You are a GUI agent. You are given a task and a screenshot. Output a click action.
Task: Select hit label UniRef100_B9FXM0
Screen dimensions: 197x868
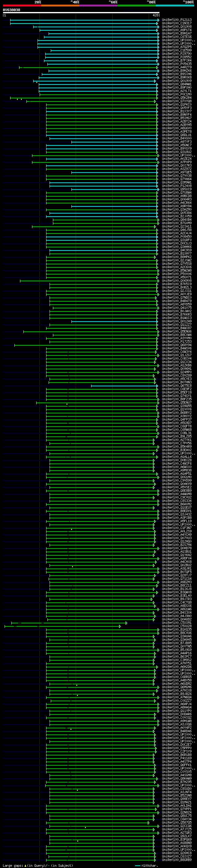[x=177, y=88]
